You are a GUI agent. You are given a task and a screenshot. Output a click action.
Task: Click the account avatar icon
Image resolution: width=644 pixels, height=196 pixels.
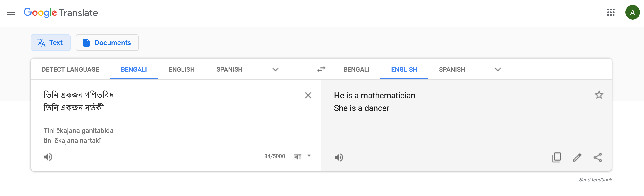click(x=632, y=12)
